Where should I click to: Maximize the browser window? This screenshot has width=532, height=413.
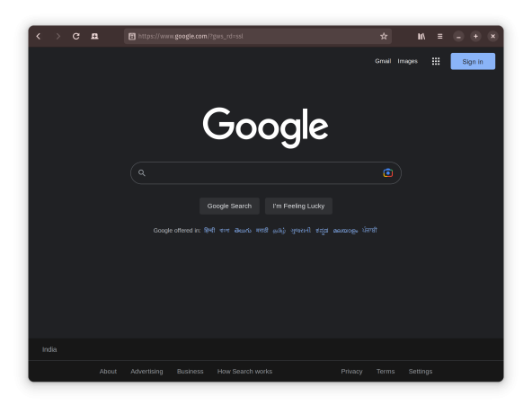pyautogui.click(x=475, y=36)
